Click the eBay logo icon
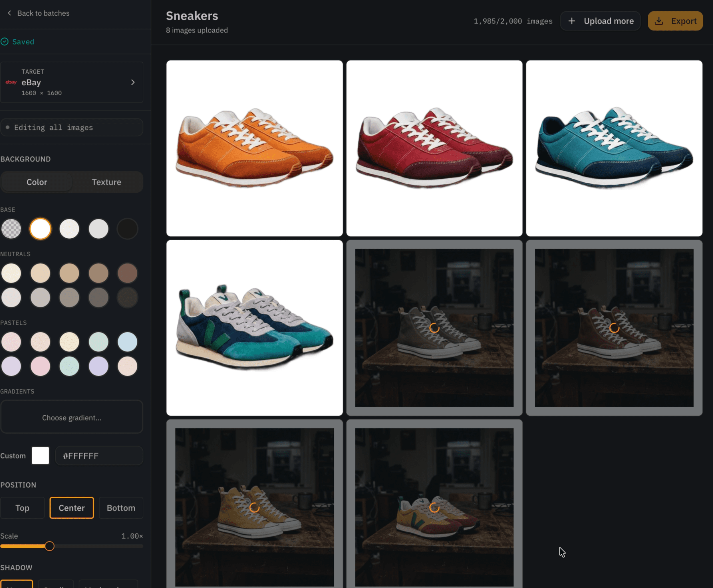The image size is (713, 588). [11, 82]
